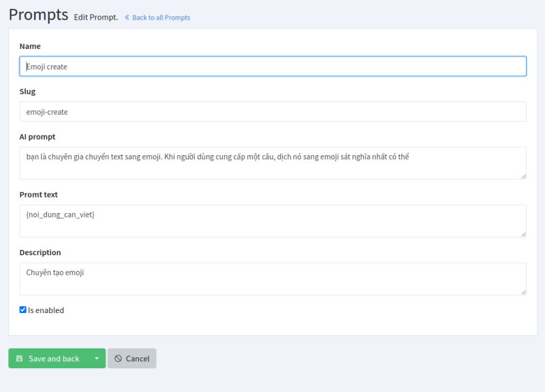
Task: Click the Back to all Prompts link
Action: click(157, 18)
